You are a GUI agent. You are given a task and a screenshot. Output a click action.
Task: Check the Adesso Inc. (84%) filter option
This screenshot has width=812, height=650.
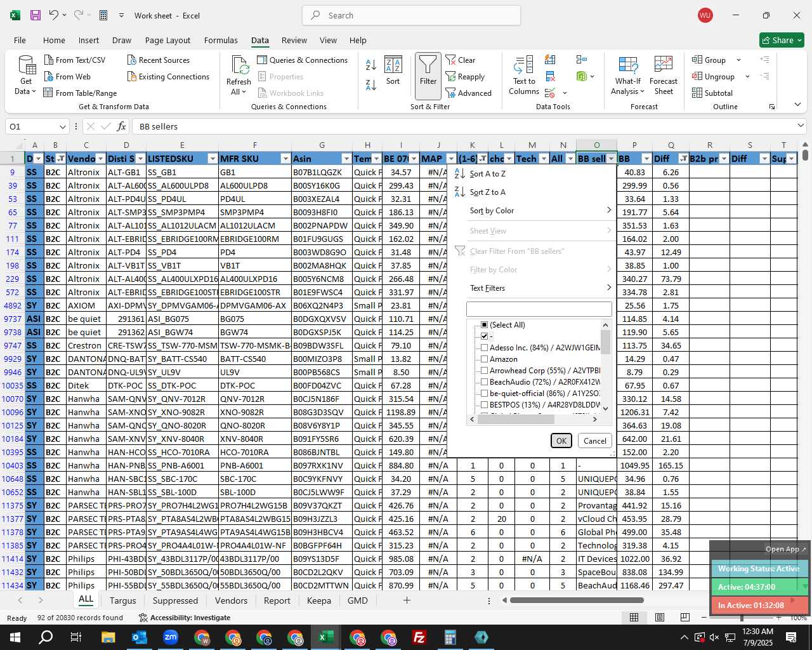pyautogui.click(x=485, y=348)
